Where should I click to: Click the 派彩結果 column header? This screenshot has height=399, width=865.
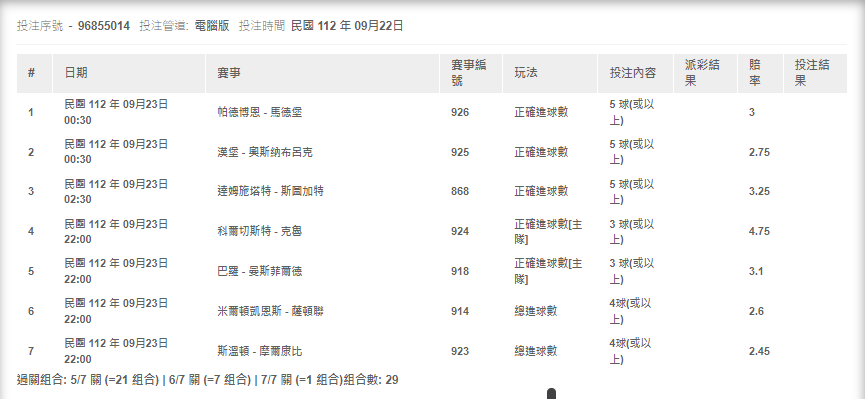coord(702,73)
